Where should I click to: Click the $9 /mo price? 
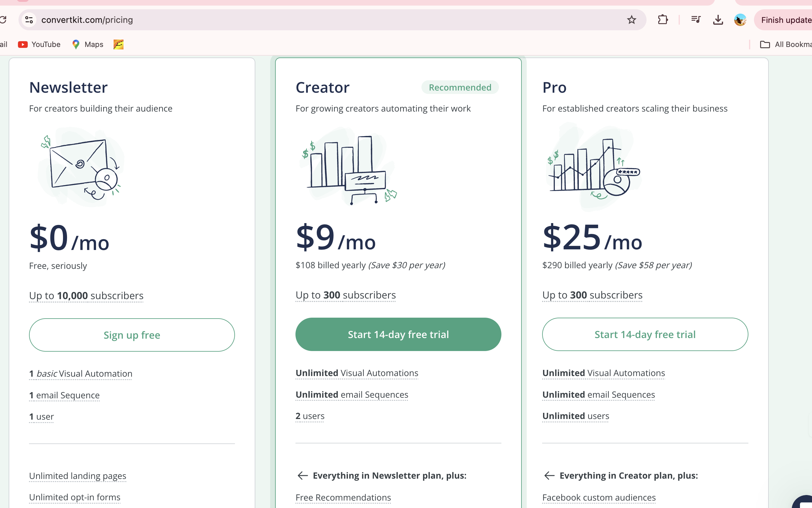pyautogui.click(x=336, y=237)
